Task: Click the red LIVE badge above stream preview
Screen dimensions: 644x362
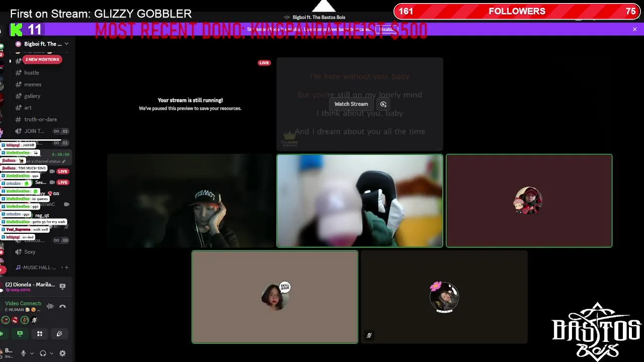Action: (x=264, y=63)
